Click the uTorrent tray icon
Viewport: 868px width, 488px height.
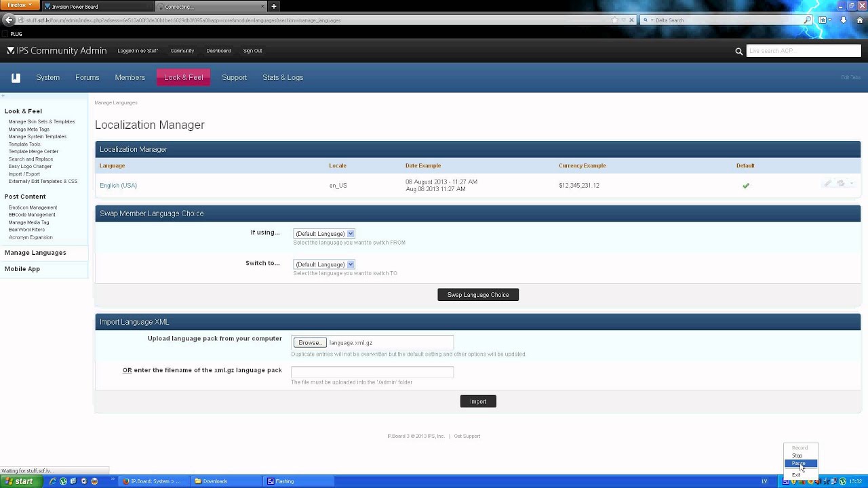click(x=843, y=481)
